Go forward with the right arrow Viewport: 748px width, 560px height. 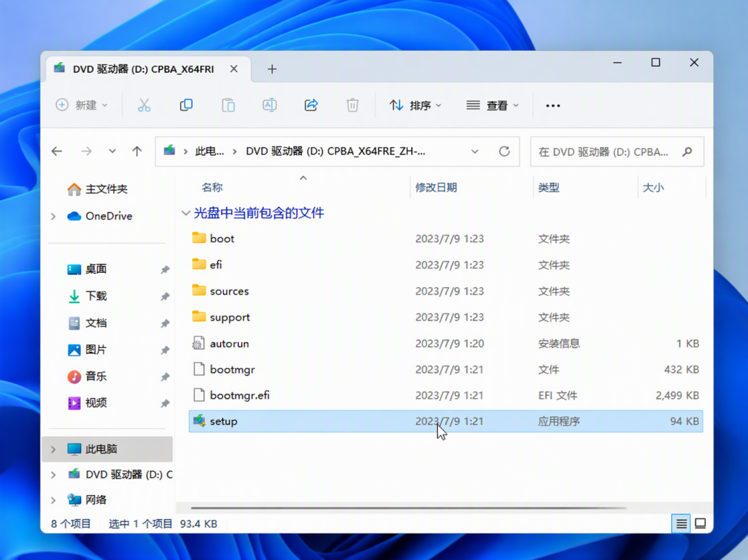[x=87, y=152]
